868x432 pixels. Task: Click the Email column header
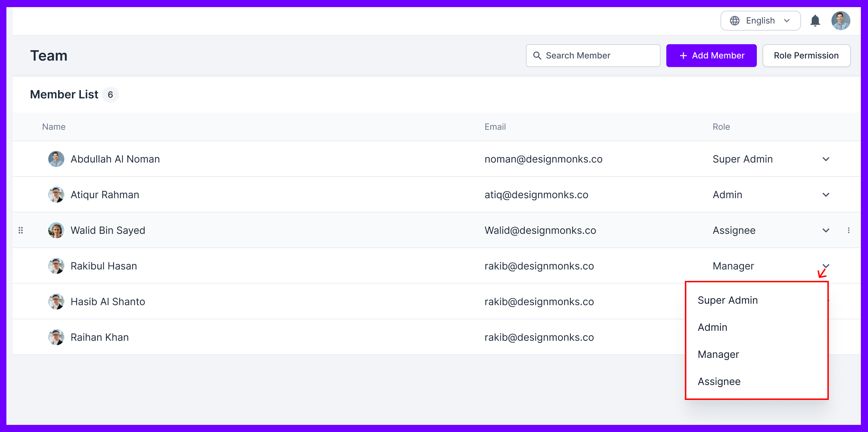coord(495,127)
